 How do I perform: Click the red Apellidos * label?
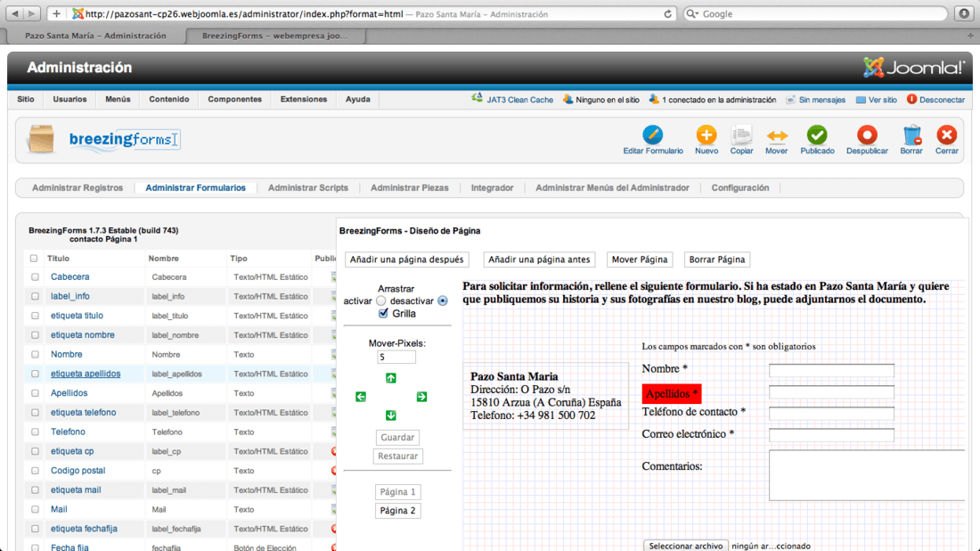click(672, 393)
